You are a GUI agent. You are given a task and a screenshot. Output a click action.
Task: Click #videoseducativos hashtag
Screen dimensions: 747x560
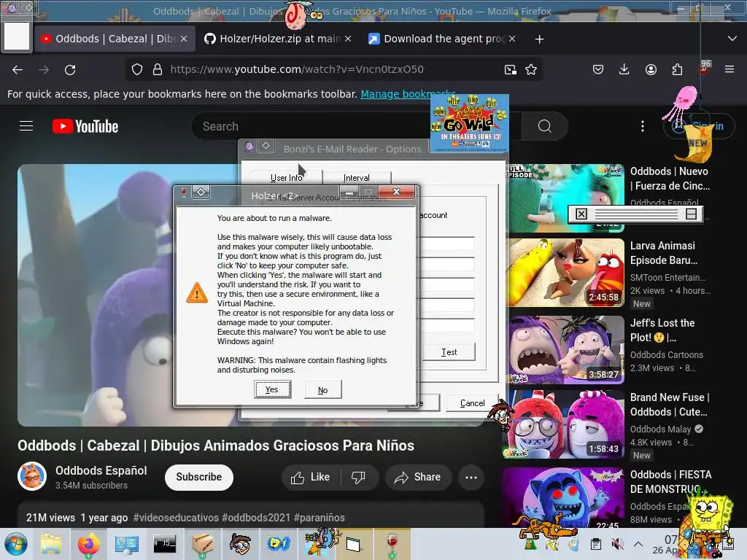176,518
